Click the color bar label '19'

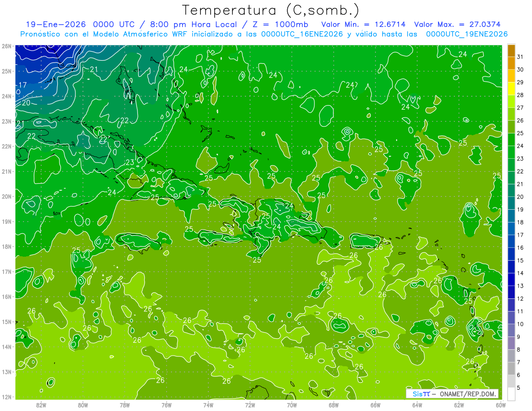coord(520,209)
